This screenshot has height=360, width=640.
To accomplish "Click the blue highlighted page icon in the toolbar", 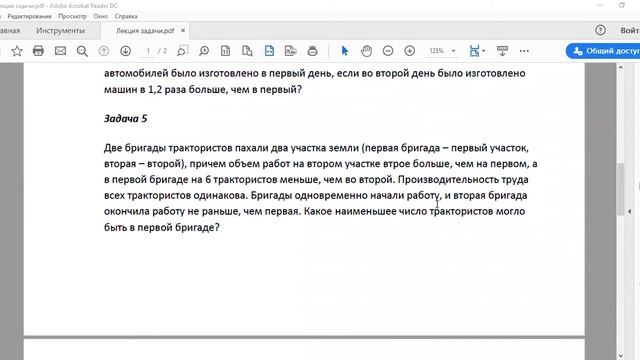I will pos(269,51).
